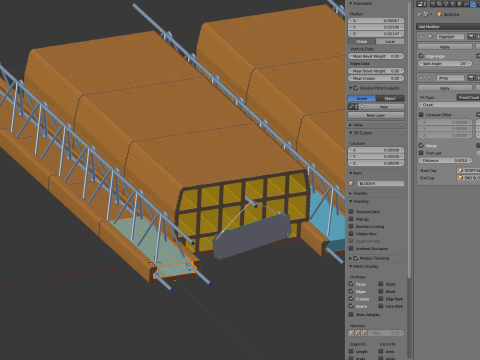Open the Properties editor type selector icon
The image size is (480, 360).
click(422, 4)
